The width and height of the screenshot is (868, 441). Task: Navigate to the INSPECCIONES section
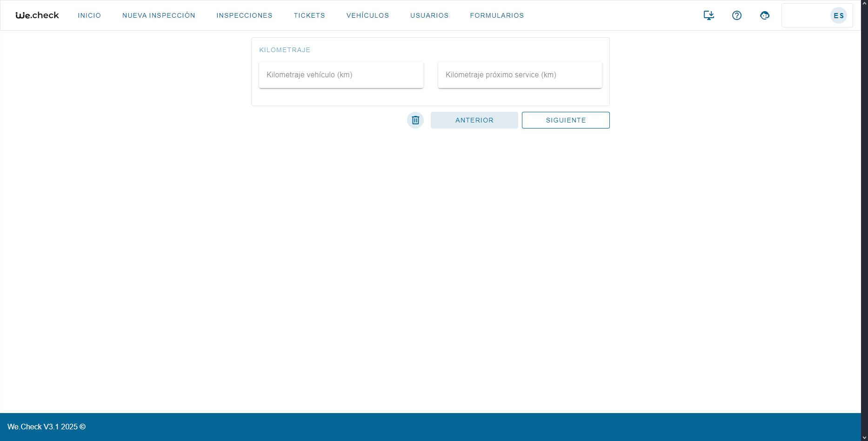point(244,15)
